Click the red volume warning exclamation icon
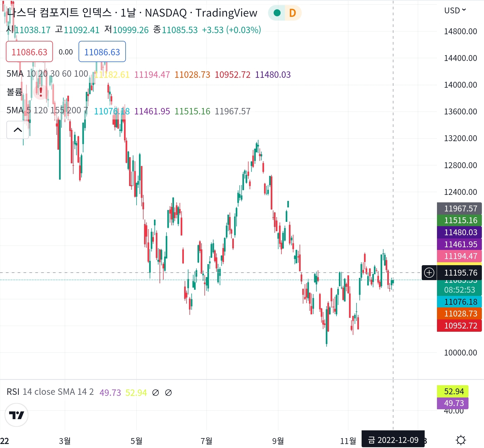This screenshot has height=448, width=484. click(41, 92)
